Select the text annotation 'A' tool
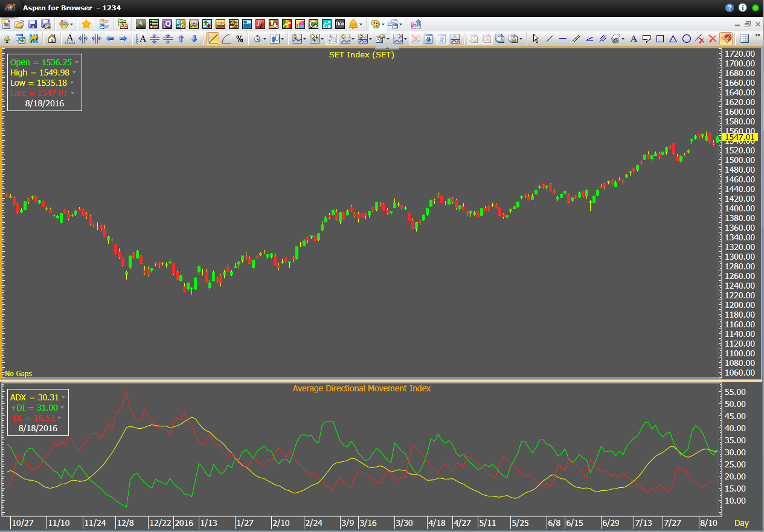 [634, 39]
